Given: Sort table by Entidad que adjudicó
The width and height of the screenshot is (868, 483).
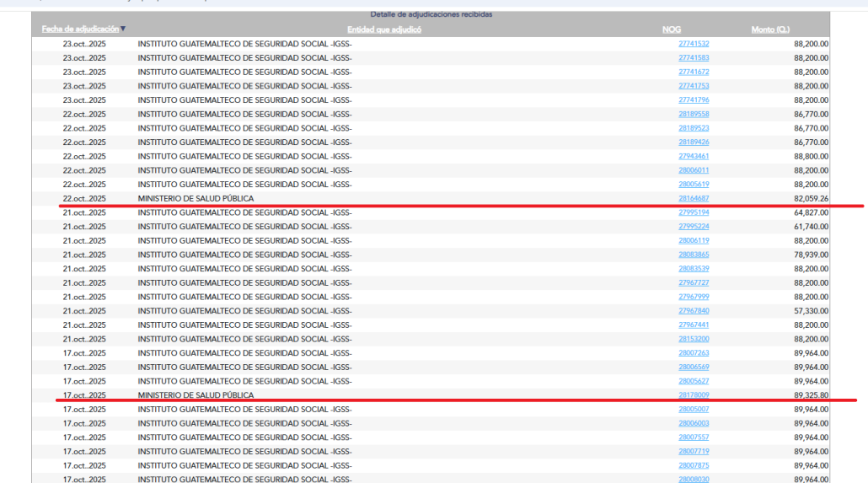Looking at the screenshot, I should coord(383,30).
